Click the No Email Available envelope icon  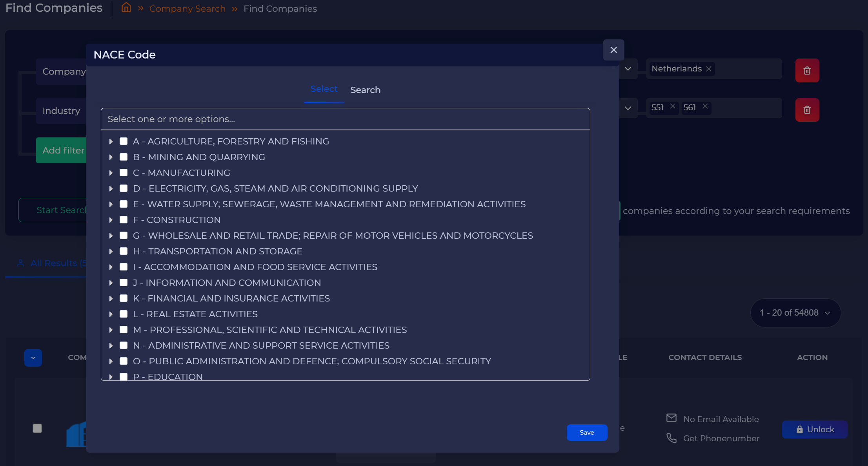pyautogui.click(x=671, y=418)
